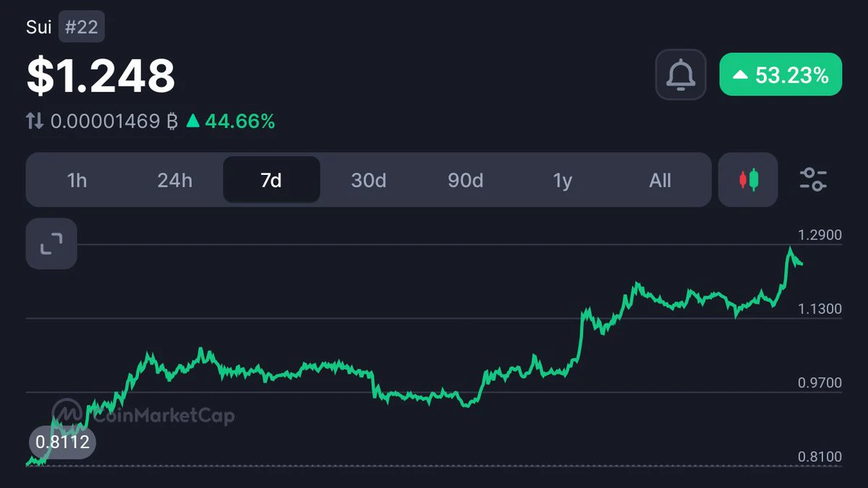Screen dimensions: 868x488
Task: Select the 7d timeframe tab
Action: (271, 180)
